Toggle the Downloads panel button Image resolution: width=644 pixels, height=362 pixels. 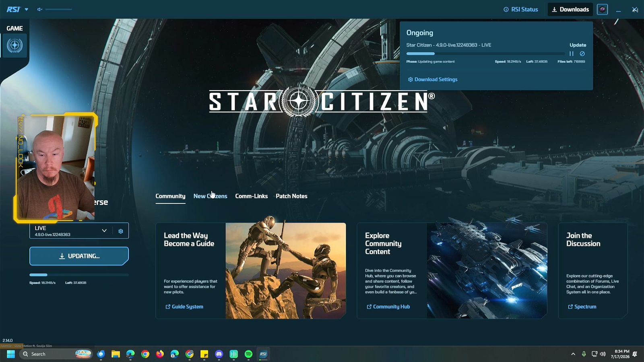(570, 9)
